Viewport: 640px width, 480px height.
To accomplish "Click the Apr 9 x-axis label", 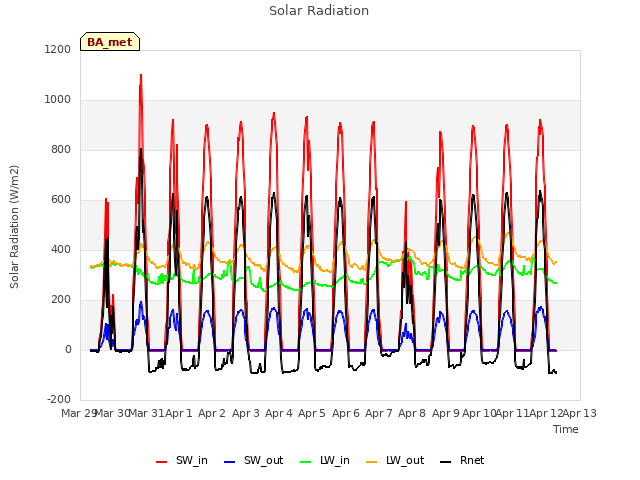I will (x=446, y=413).
